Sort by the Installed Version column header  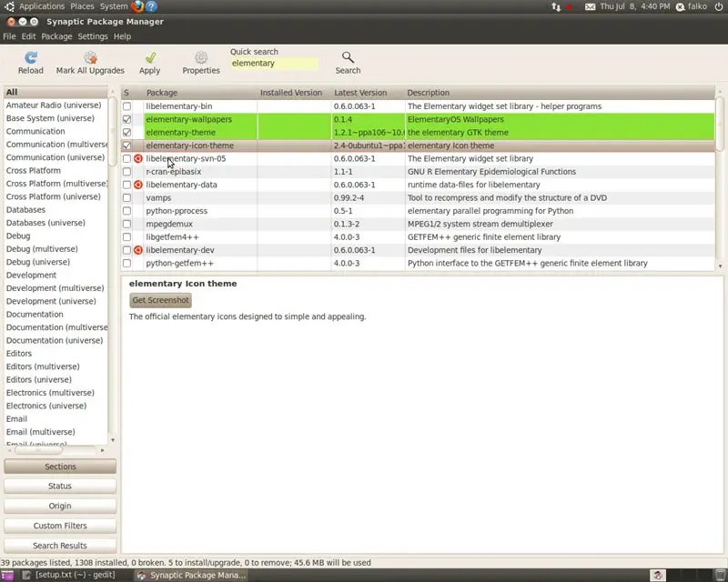pos(294,93)
